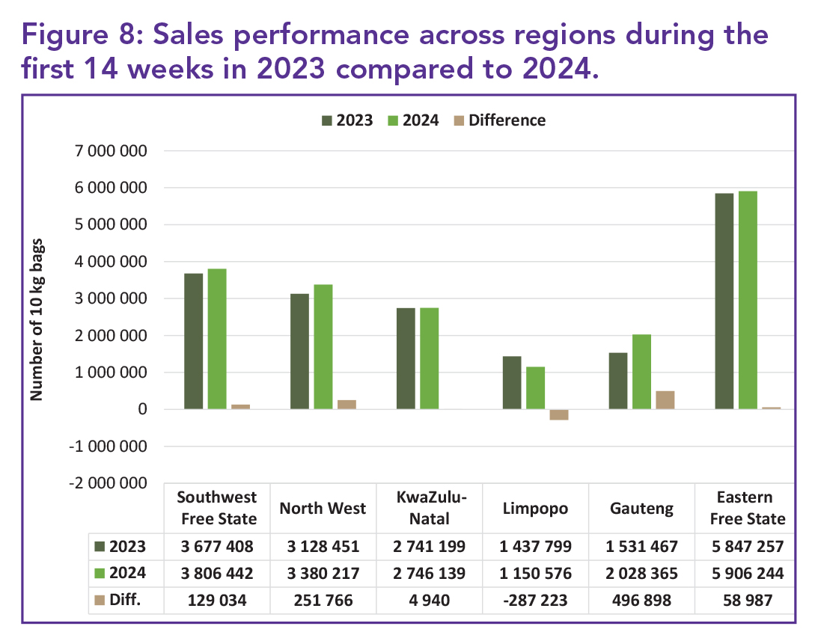Select the Eastern Free State 2024 bar
821x644 pixels.
click(748, 300)
